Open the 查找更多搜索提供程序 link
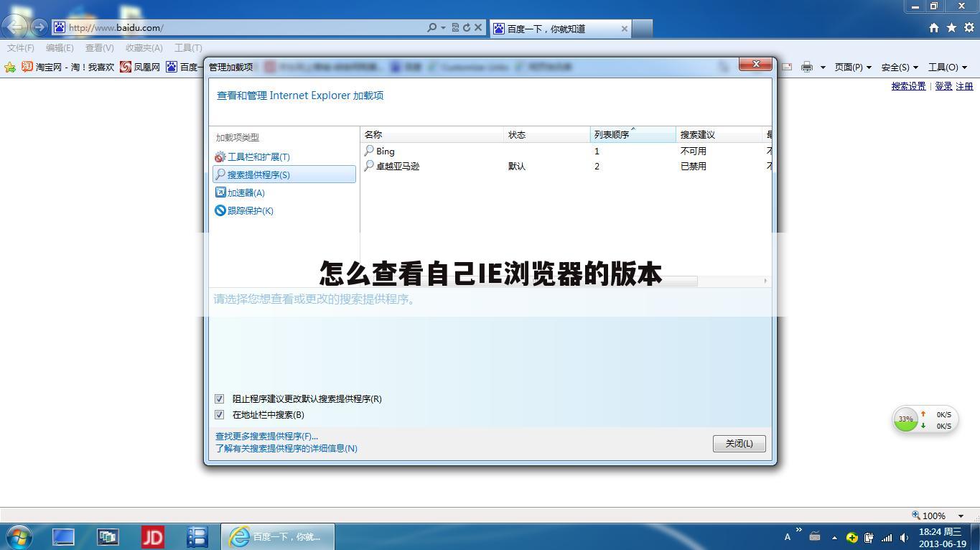 (x=266, y=436)
